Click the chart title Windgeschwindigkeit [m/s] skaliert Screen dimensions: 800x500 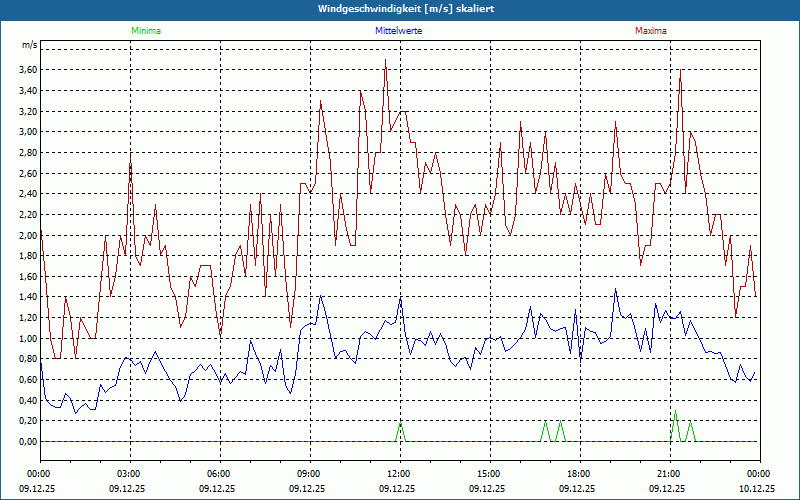point(406,9)
